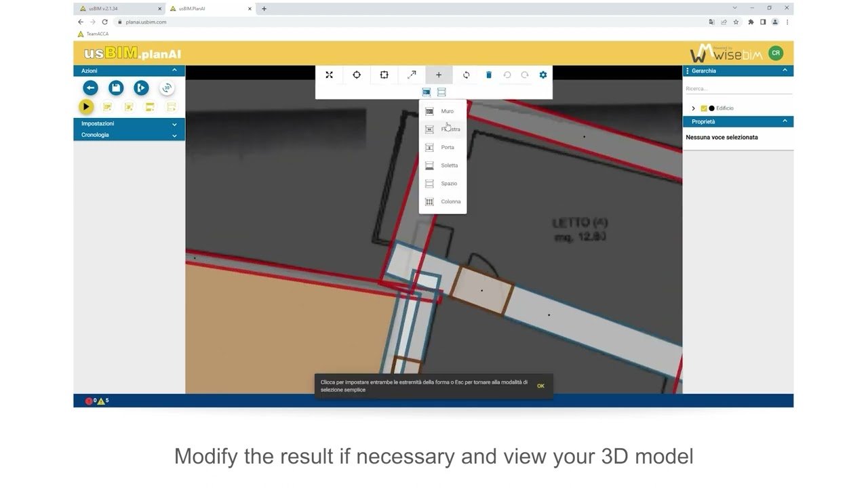Screen dimensions: 868x488
Task: Toggle the Edificio checkbox
Action: (x=704, y=108)
